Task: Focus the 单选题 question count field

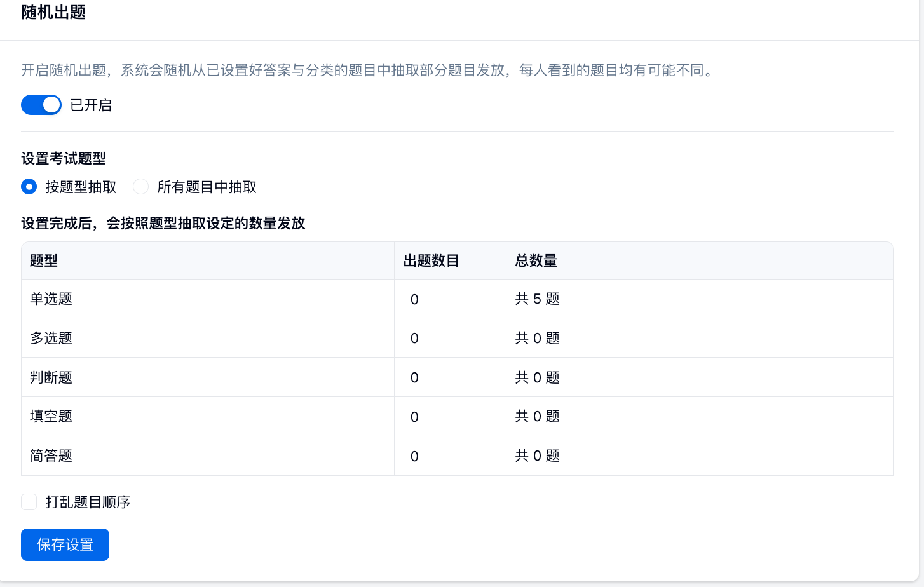Action: 449,299
